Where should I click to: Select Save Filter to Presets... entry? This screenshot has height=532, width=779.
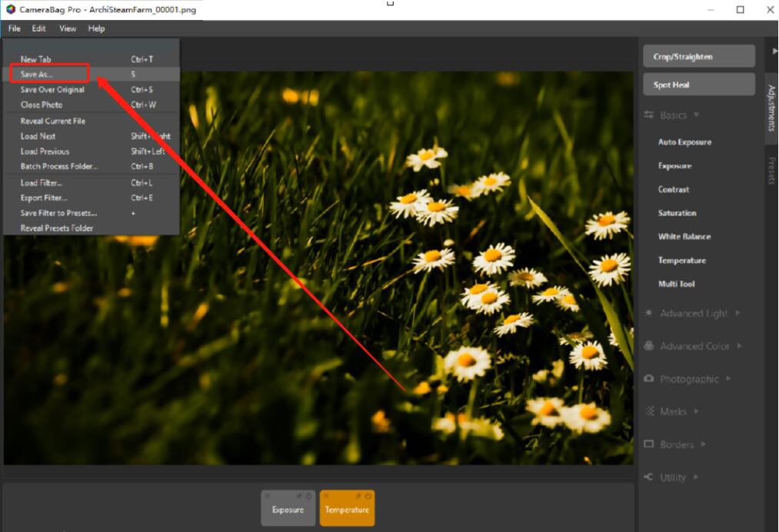click(x=92, y=213)
